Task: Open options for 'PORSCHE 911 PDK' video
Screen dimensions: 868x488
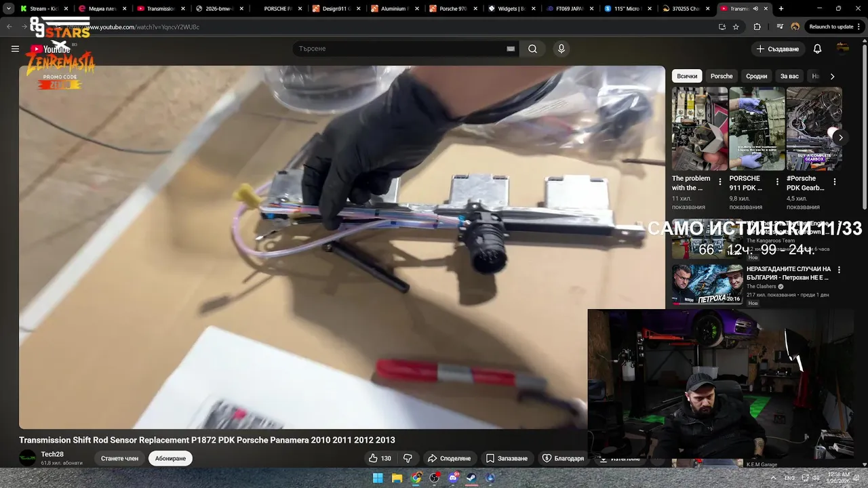Action: tap(777, 182)
